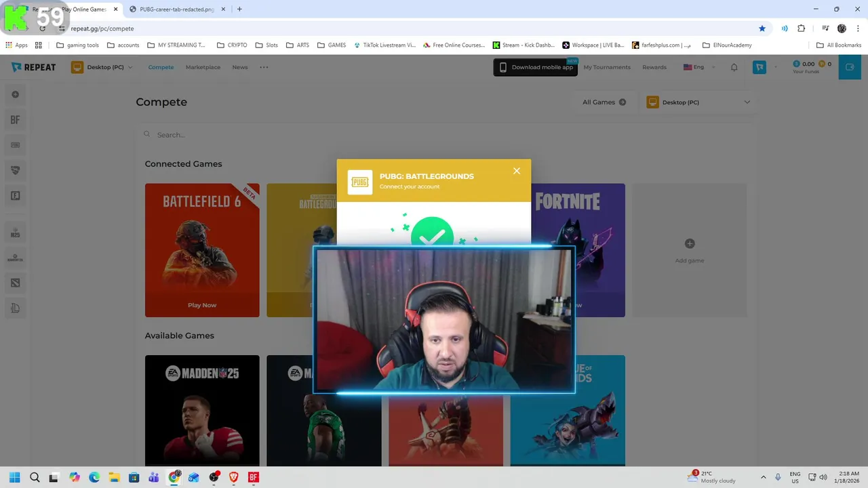Close the PUBG-career-tab-redacted.png tab

tap(223, 9)
